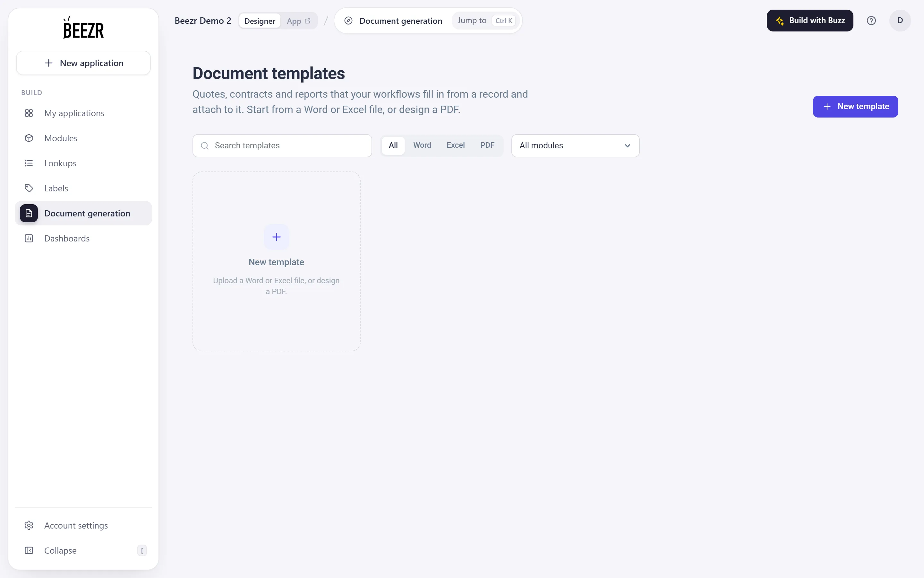Click the plus icon in the New template card

pos(277,237)
